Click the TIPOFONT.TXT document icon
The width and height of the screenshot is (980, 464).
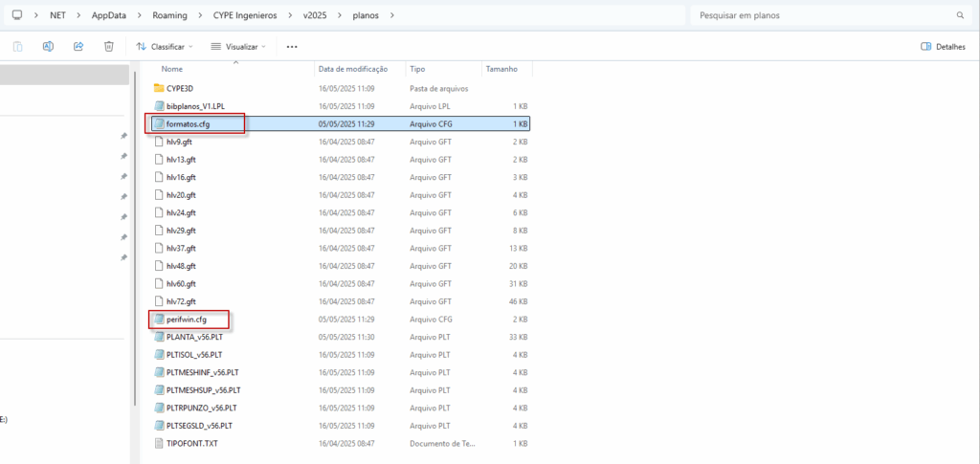pyautogui.click(x=159, y=443)
